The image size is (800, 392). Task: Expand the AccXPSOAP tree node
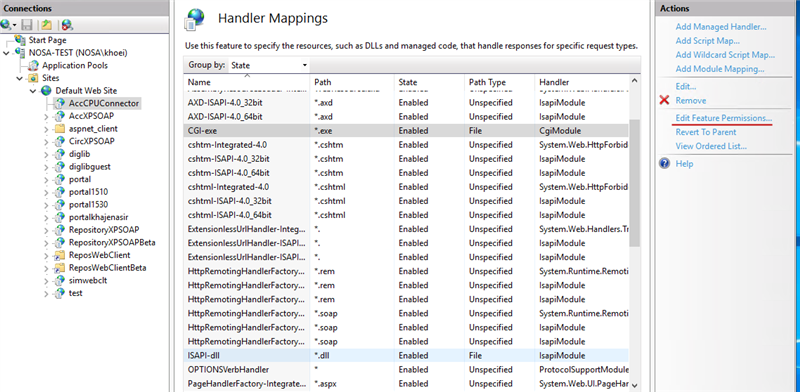(x=46, y=116)
